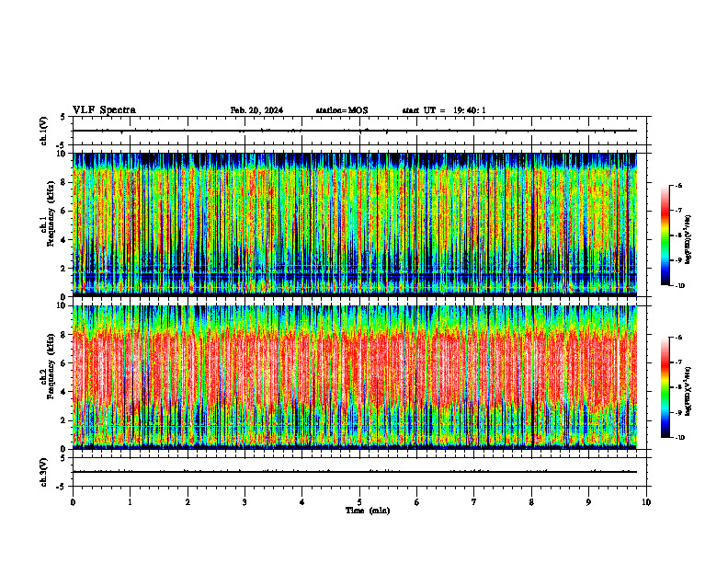This screenshot has height=563, width=728.
Task: Click time axis tick label '8'
Action: coord(531,502)
